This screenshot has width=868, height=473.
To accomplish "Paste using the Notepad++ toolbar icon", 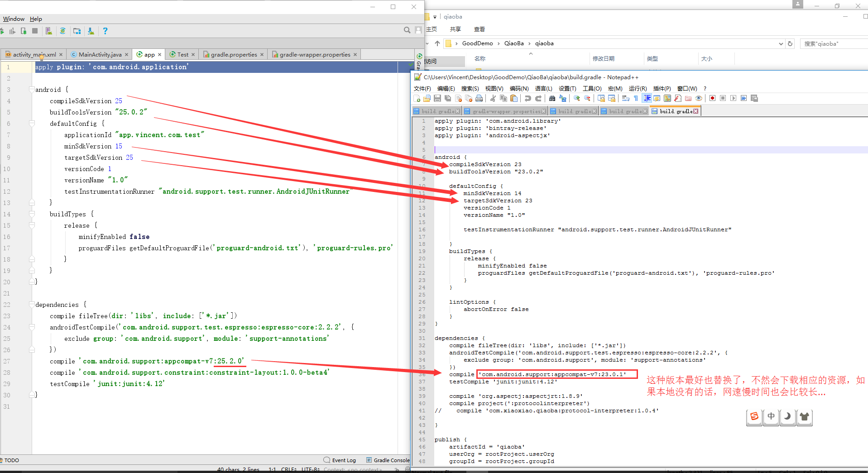I will click(514, 98).
